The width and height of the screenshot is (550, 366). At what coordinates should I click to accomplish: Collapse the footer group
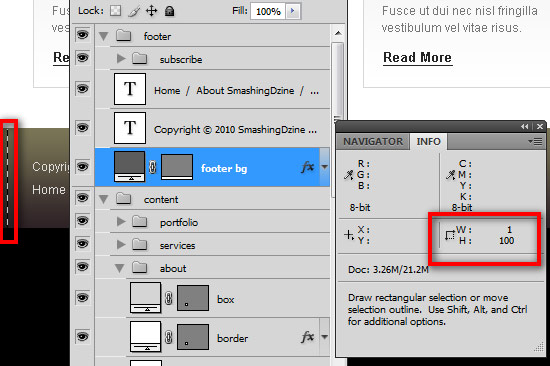click(103, 36)
